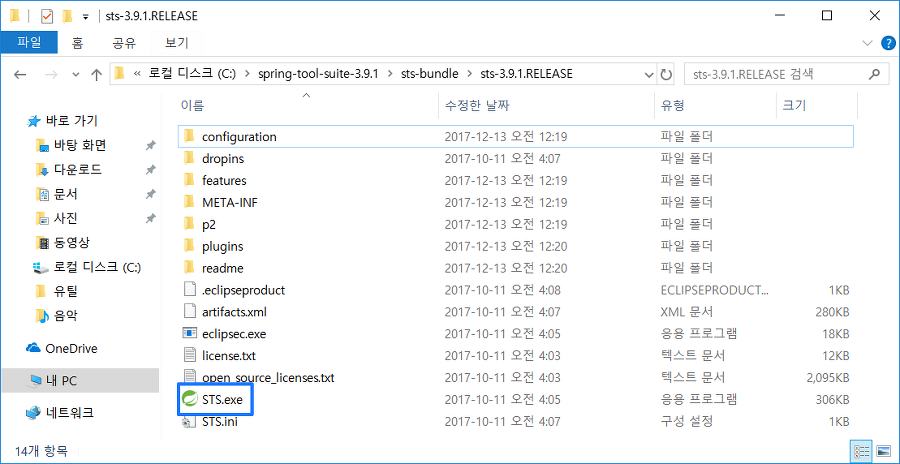Expand the address bar history dropdown
Image resolution: width=900 pixels, height=464 pixels.
(649, 75)
